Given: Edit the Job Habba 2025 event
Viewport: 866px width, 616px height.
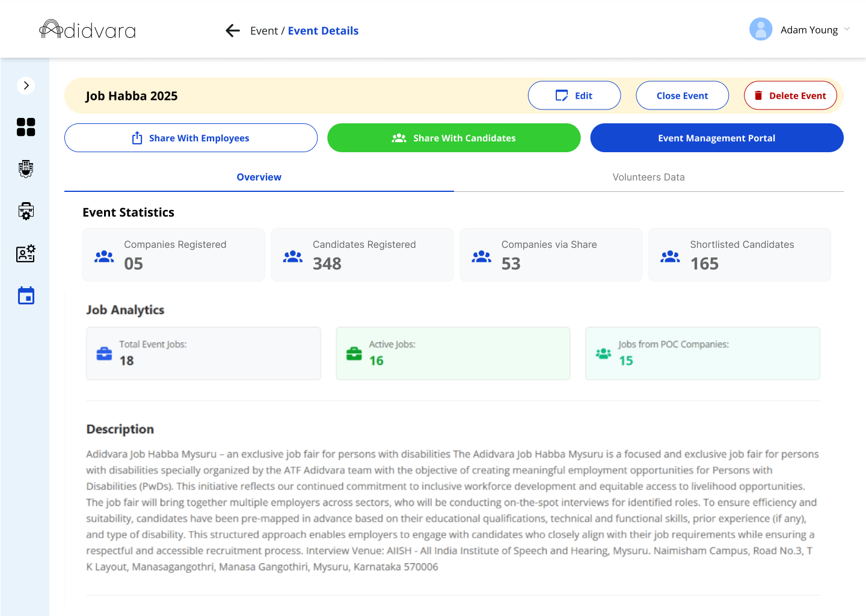Looking at the screenshot, I should (x=574, y=96).
